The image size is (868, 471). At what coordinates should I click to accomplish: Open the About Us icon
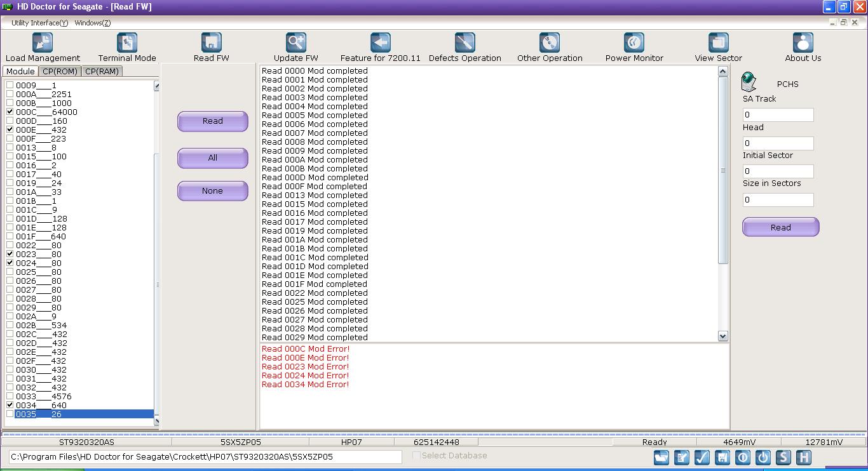click(803, 43)
